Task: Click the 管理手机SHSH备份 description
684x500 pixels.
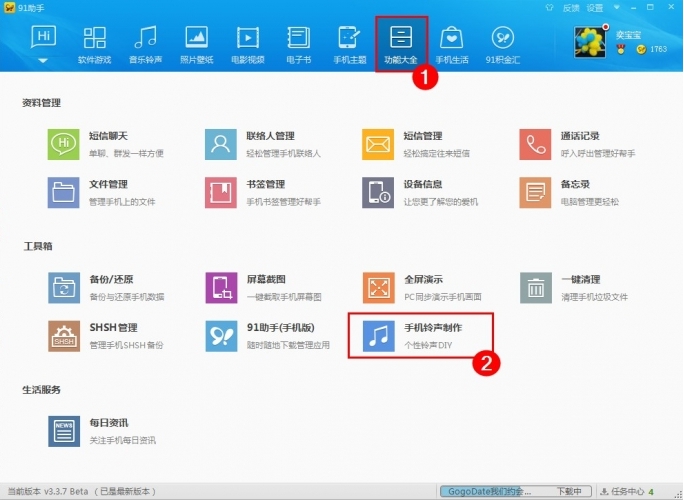Action: [126, 345]
